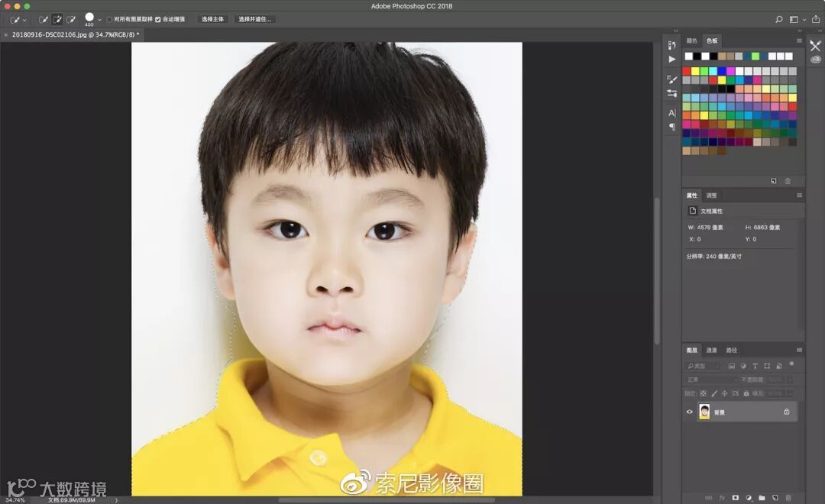Image resolution: width=825 pixels, height=504 pixels.
Task: Open the crossed-tools panel icon at far right
Action: click(816, 47)
